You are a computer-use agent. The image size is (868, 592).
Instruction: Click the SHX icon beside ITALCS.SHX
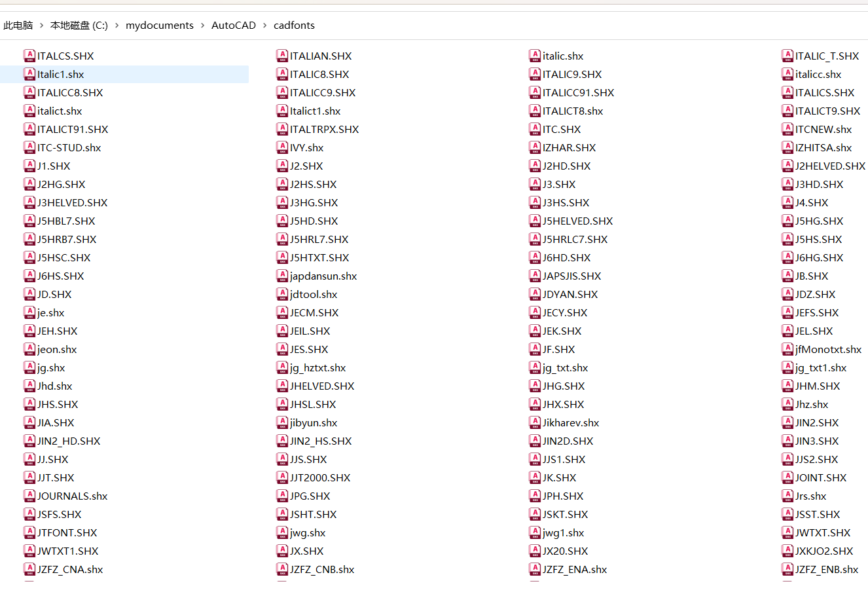pyautogui.click(x=29, y=56)
